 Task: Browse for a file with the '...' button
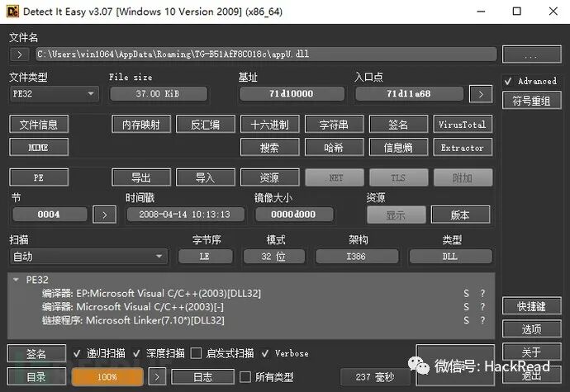click(x=531, y=54)
